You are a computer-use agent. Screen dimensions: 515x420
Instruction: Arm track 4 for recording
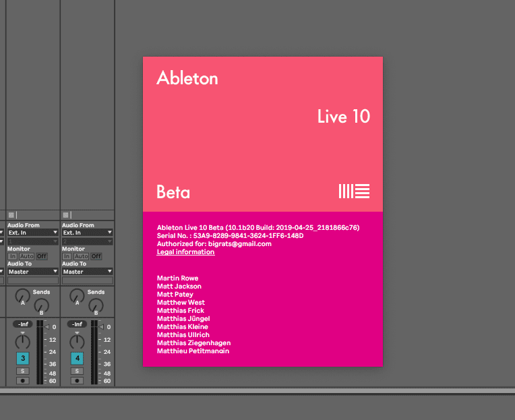[78, 381]
